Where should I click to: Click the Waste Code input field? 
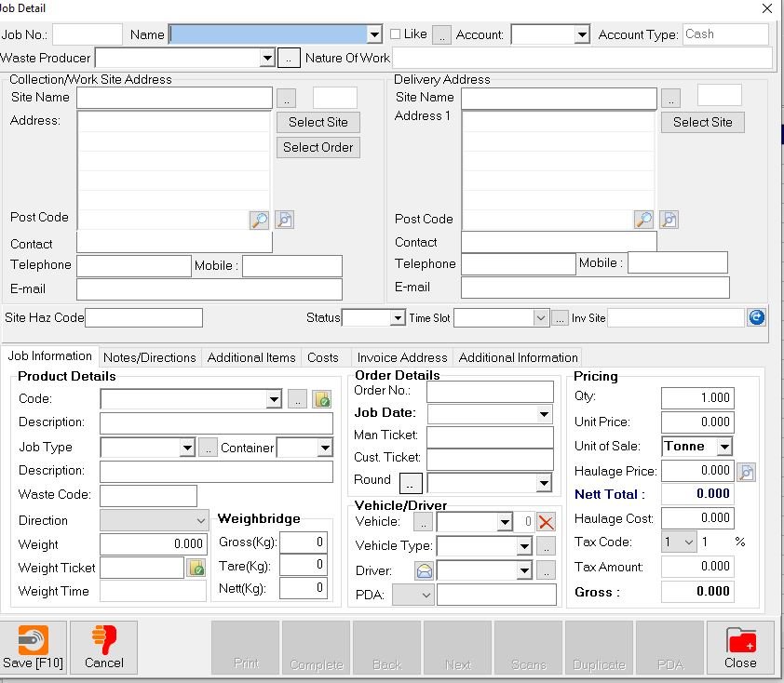148,495
